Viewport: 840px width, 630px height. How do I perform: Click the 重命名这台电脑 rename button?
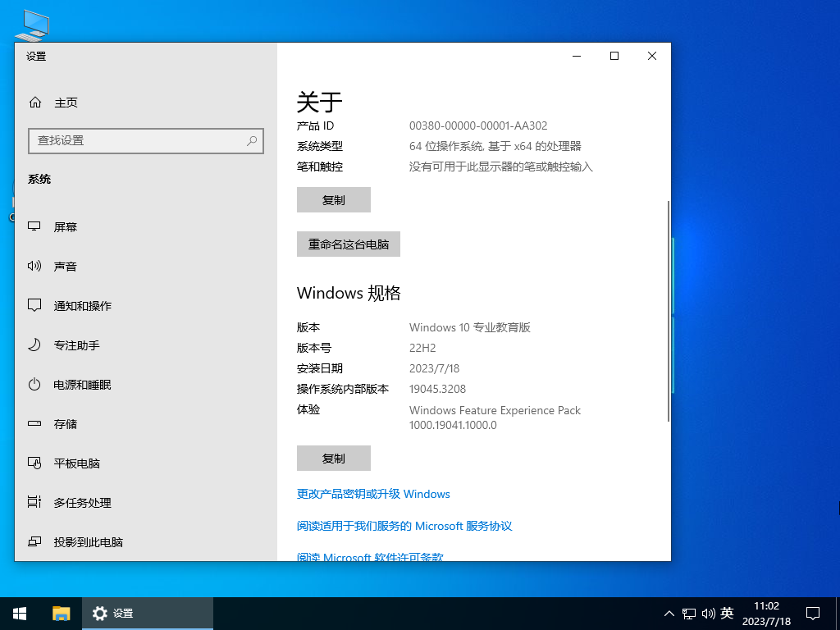click(x=348, y=244)
